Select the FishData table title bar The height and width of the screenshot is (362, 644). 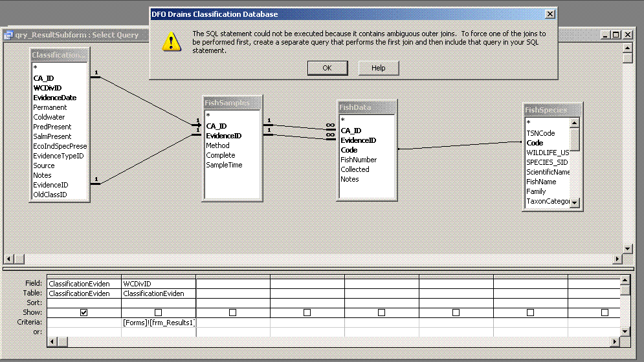367,107
